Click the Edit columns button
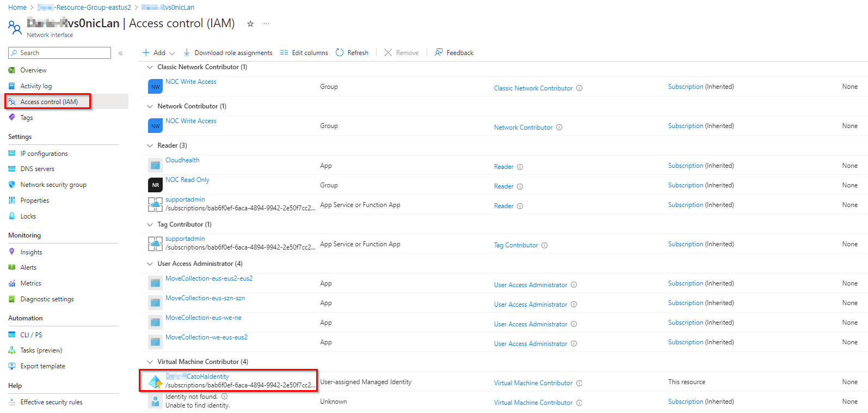The image size is (868, 413). click(x=304, y=53)
